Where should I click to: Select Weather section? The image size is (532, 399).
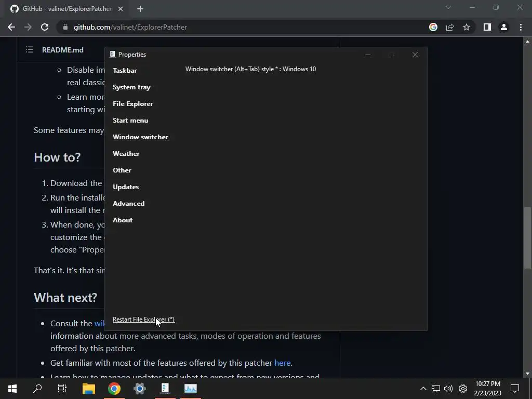pos(126,154)
